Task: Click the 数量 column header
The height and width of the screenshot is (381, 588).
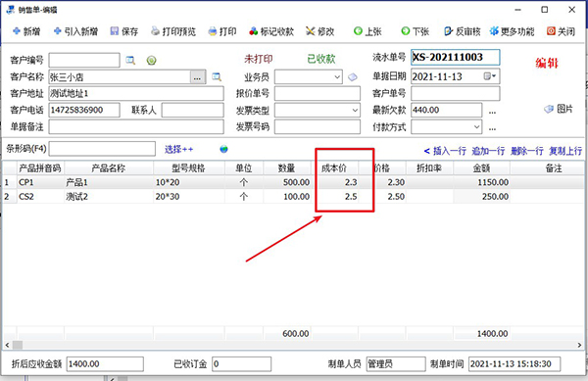Action: (287, 168)
